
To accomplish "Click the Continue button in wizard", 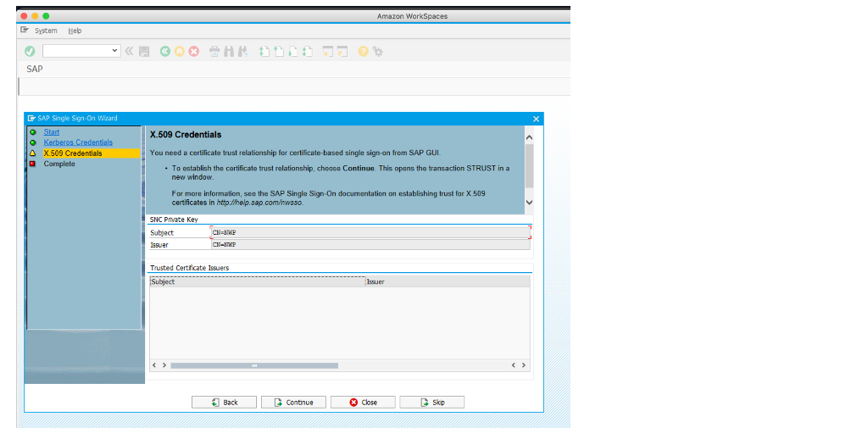I will click(x=293, y=403).
